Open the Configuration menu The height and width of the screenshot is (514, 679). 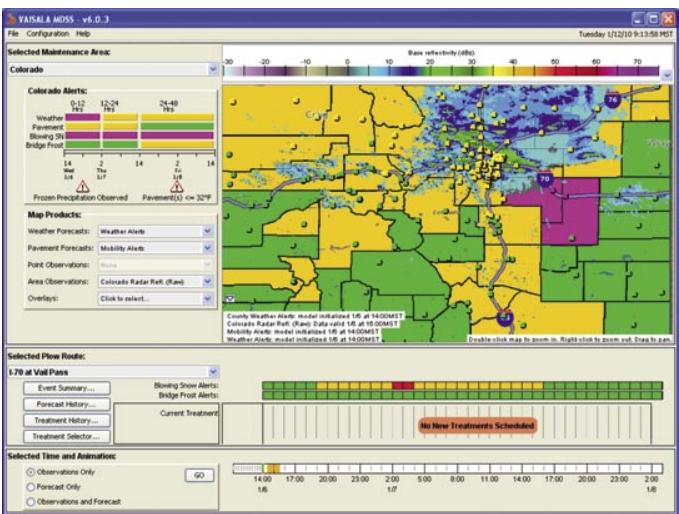48,33
